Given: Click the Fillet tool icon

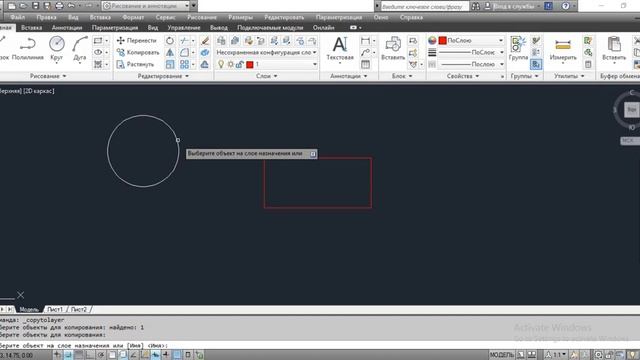Looking at the screenshot, I should tap(184, 52).
